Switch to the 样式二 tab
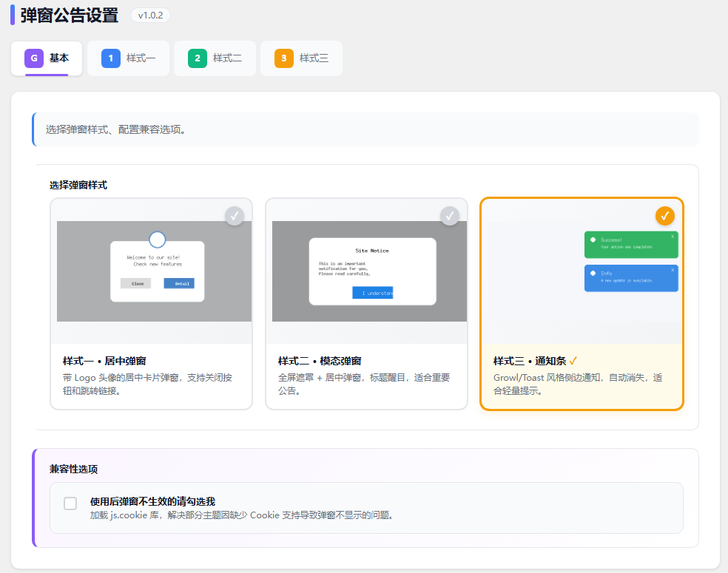This screenshot has height=573, width=728. pyautogui.click(x=215, y=58)
